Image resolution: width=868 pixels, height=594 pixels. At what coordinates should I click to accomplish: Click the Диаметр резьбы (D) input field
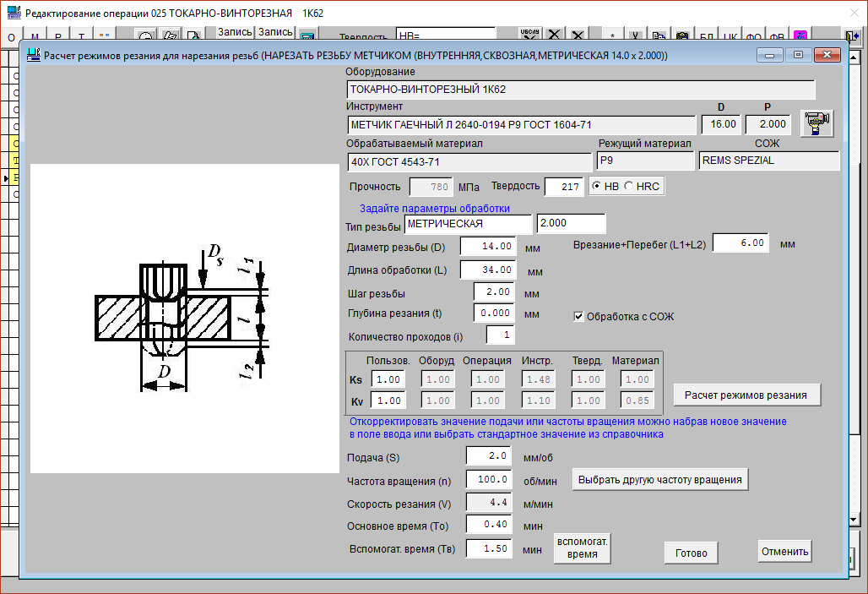point(488,247)
